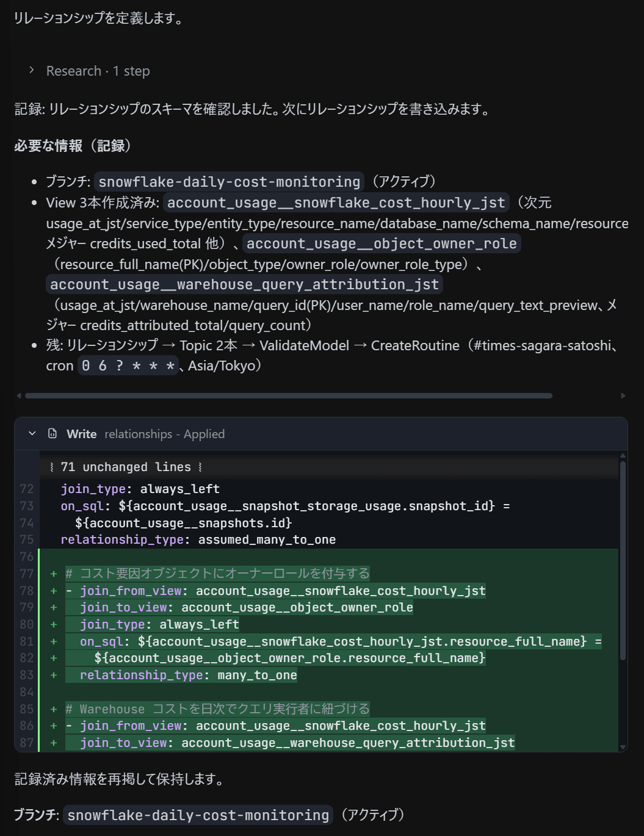The height and width of the screenshot is (836, 644).
Task: Click '記録済み情報を再掲して保持します。' text
Action: coord(120,779)
